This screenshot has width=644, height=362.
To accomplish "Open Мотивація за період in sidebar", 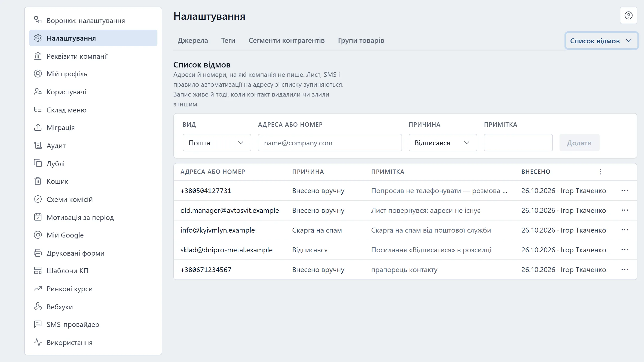I will (93, 217).
